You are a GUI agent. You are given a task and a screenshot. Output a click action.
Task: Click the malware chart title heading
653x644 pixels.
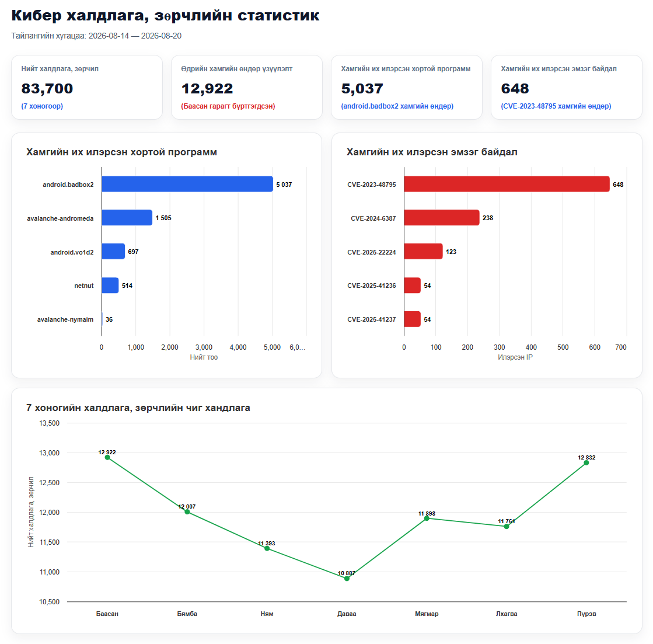(x=121, y=152)
